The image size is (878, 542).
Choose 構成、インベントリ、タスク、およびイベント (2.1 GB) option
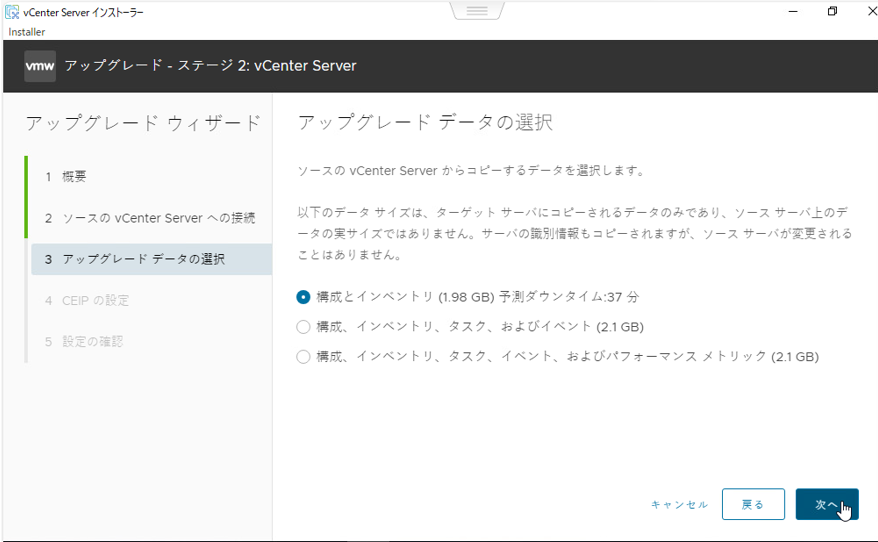point(304,327)
